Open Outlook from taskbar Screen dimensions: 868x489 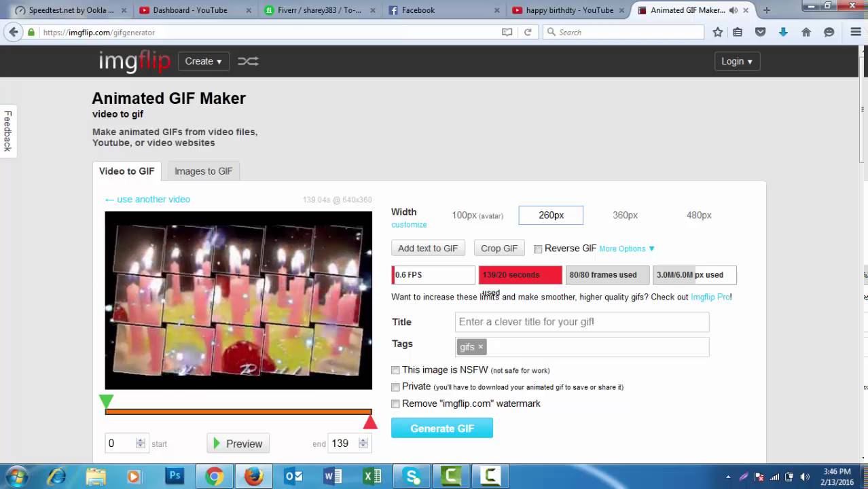(293, 477)
